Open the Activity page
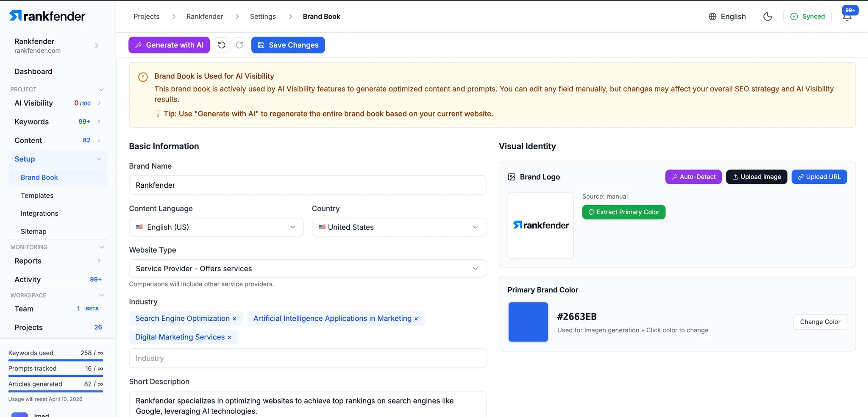868x417 pixels. click(x=28, y=280)
